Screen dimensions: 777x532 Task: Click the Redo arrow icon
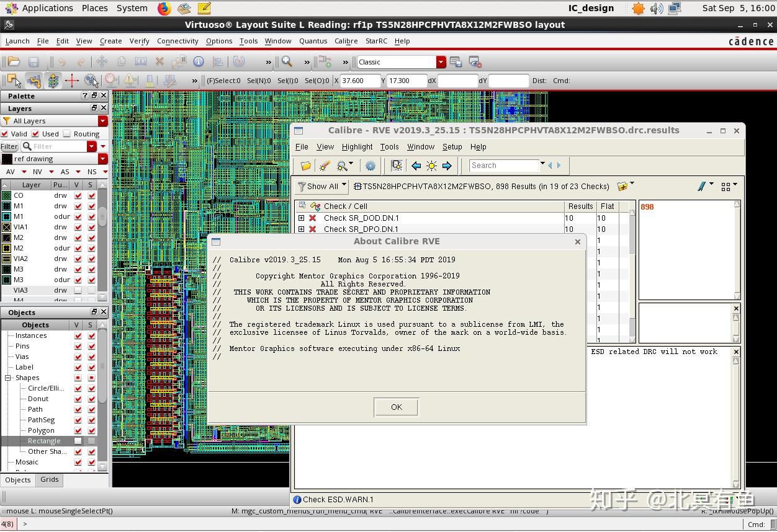click(x=81, y=62)
